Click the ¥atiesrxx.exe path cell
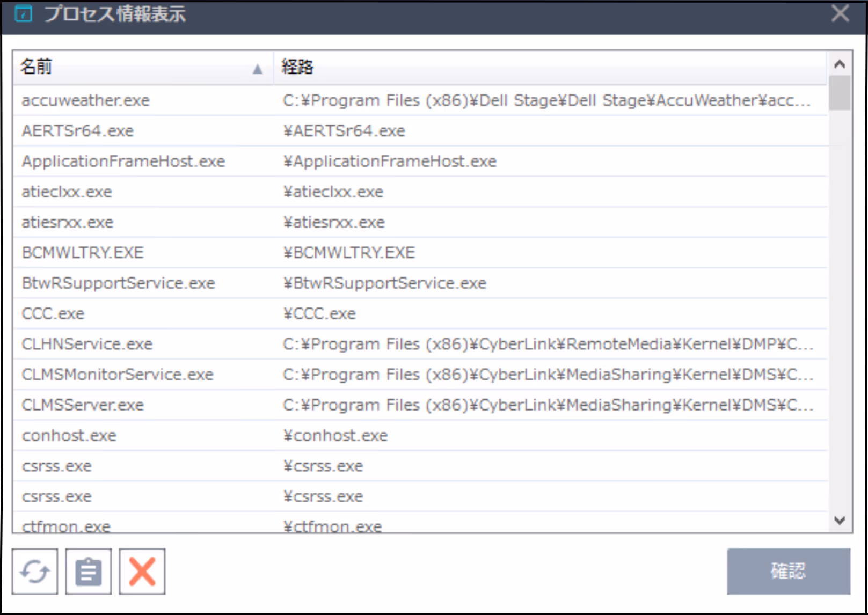868x615 pixels. pos(551,223)
